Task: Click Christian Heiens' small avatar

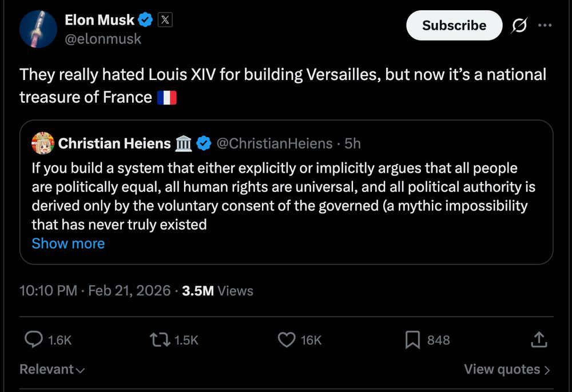Action: pos(43,143)
